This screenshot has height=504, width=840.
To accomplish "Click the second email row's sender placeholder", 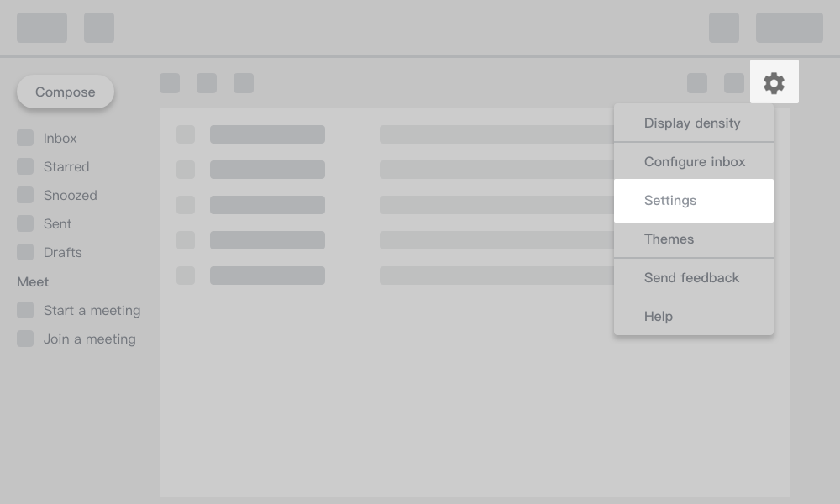I will (267, 170).
